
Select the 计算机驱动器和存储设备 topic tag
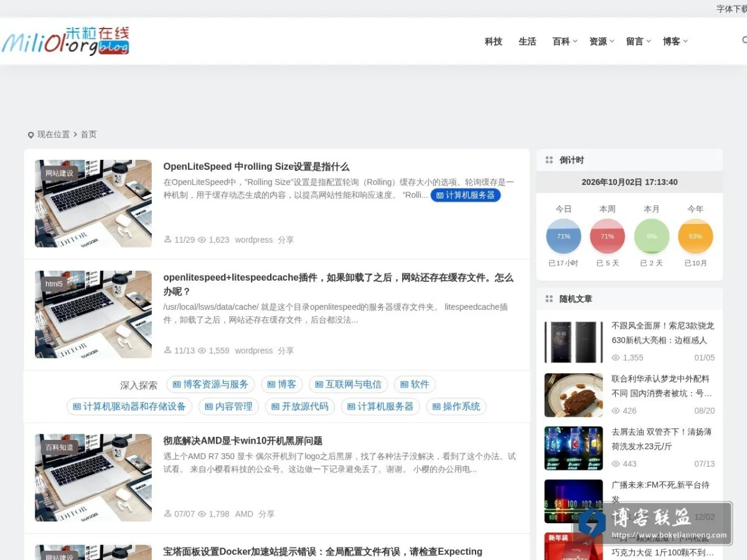tap(129, 406)
